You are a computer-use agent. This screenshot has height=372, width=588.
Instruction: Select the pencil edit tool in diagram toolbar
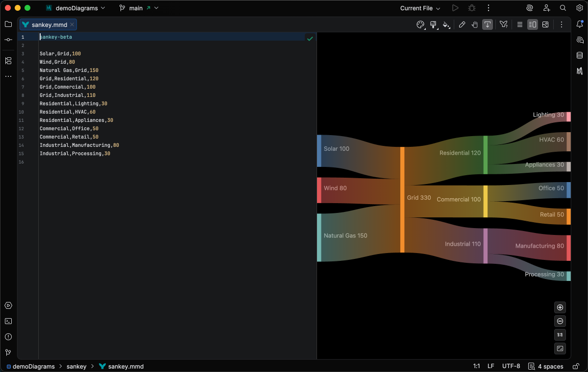pos(462,24)
